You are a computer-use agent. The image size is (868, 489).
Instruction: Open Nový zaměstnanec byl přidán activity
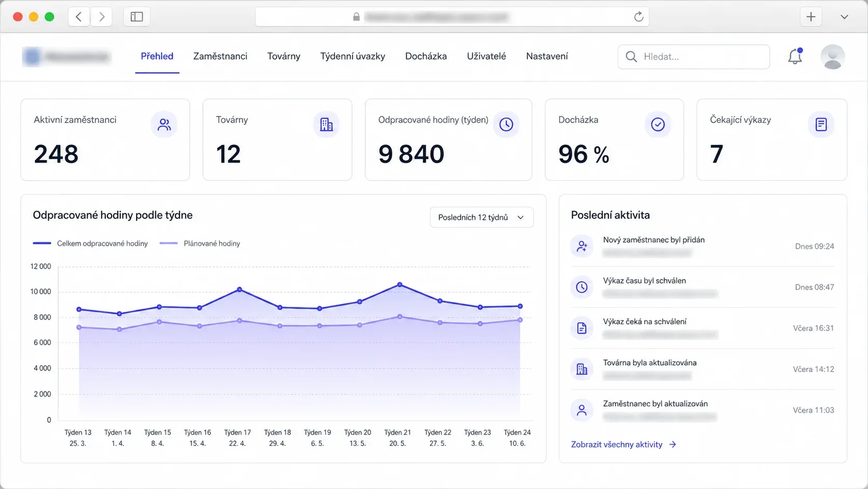702,246
